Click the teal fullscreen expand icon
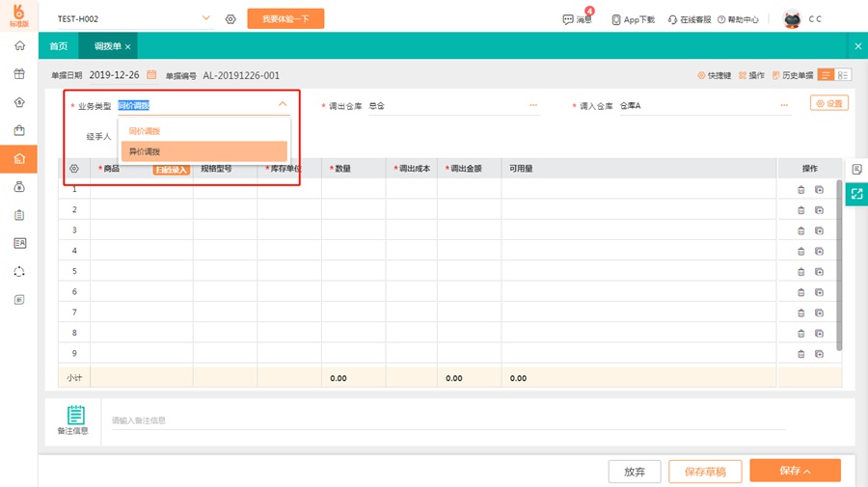 pos(857,194)
